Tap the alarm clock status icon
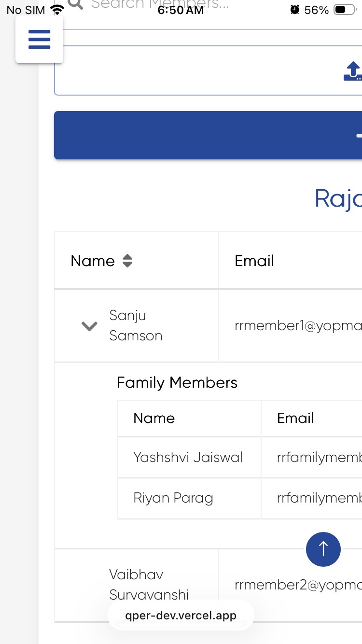Image resolution: width=362 pixels, height=644 pixels. (x=294, y=10)
